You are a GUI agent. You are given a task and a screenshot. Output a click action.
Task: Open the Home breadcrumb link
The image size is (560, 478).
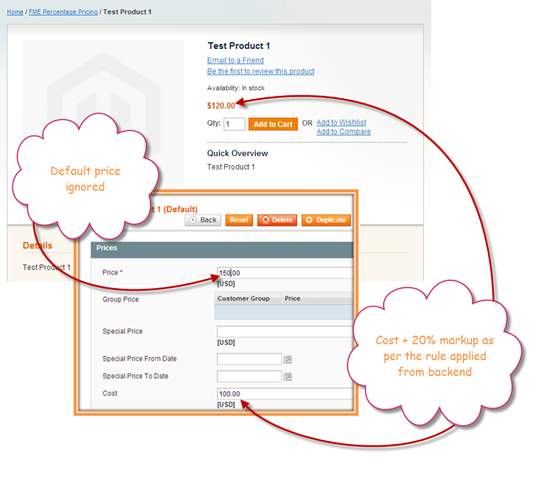click(x=15, y=12)
